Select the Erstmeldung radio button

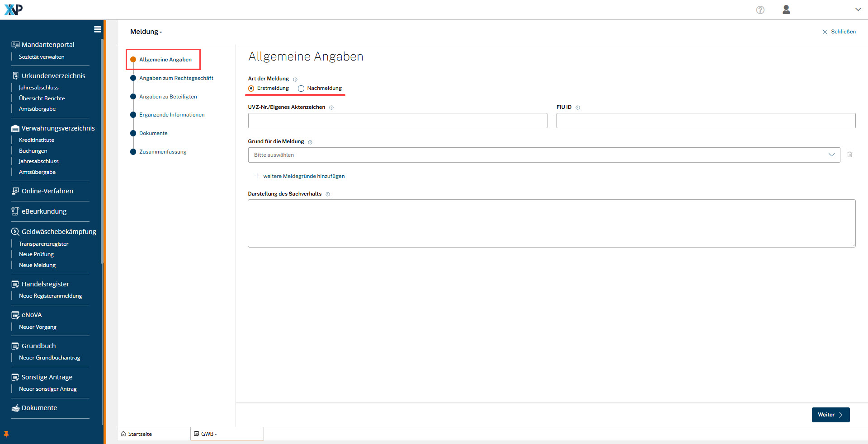251,89
